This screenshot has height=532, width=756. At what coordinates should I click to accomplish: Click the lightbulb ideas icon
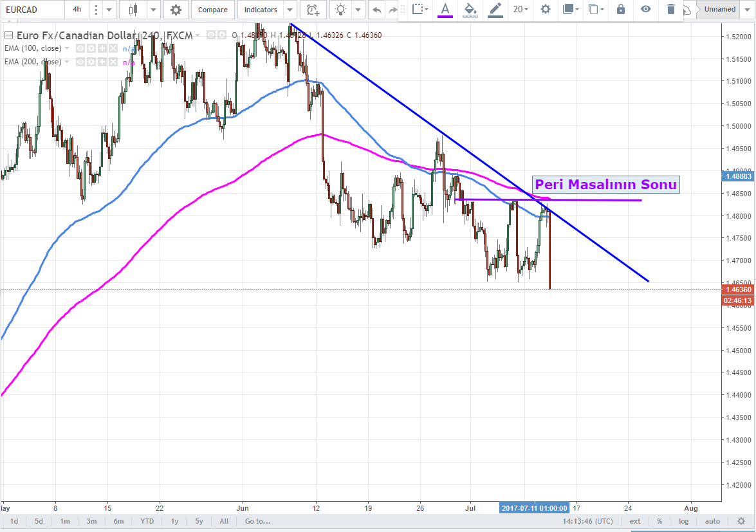point(341,10)
